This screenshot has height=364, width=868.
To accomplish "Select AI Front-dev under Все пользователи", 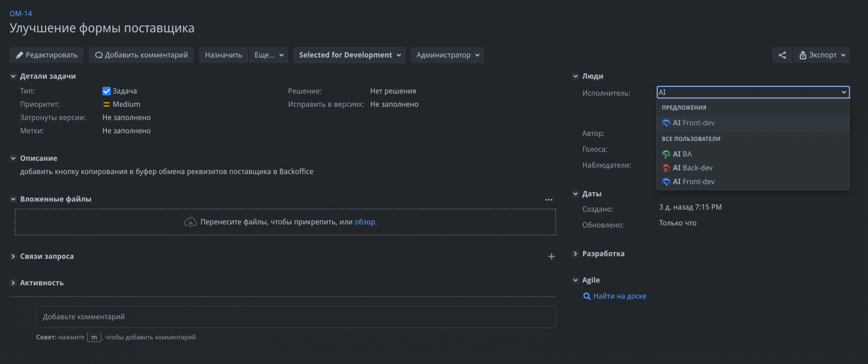I will tap(753, 181).
